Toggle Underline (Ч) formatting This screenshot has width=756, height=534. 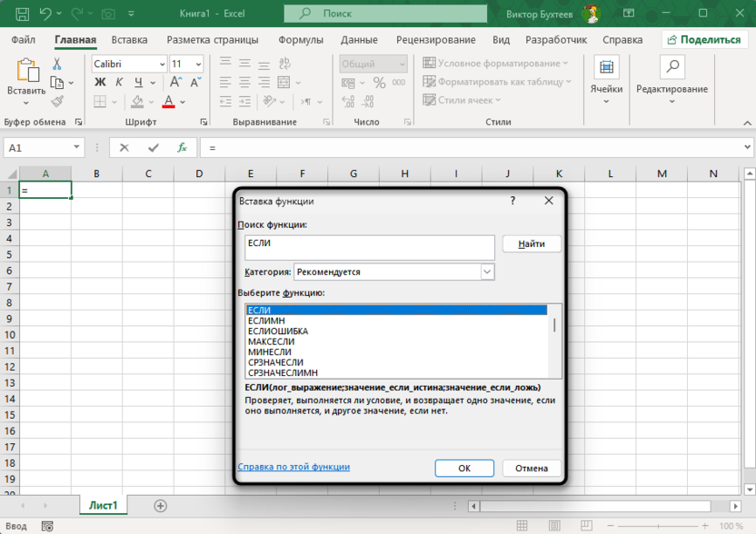coord(137,83)
